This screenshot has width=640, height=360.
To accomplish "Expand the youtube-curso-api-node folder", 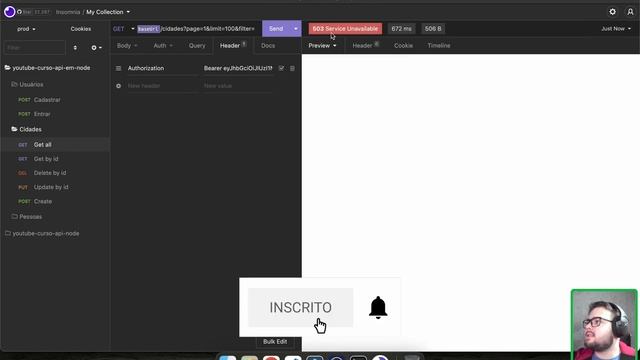I will [x=42, y=233].
